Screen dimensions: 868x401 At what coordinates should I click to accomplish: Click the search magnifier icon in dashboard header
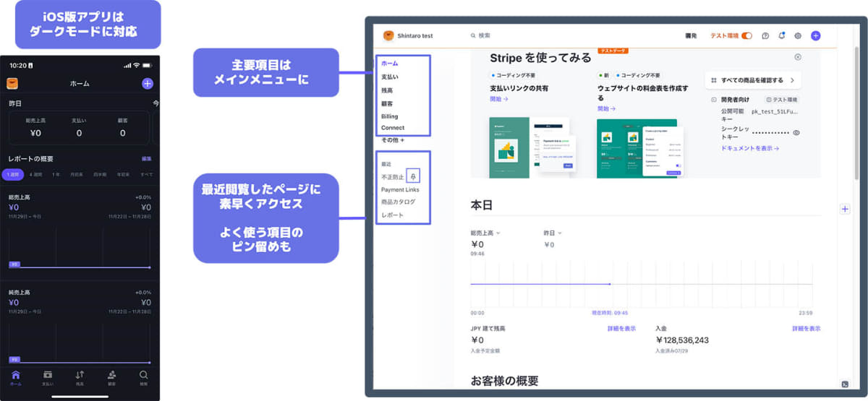(x=473, y=35)
